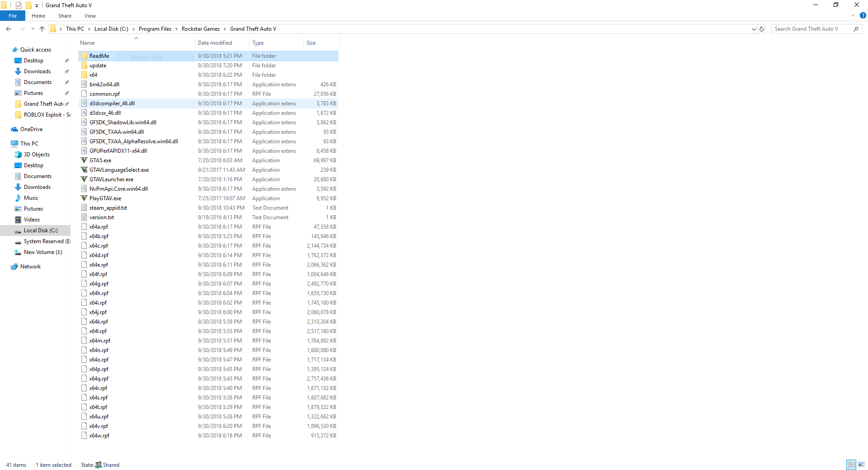Screen dimensions: 868x470
Task: Select This PC in navigation pane
Action: click(29, 144)
